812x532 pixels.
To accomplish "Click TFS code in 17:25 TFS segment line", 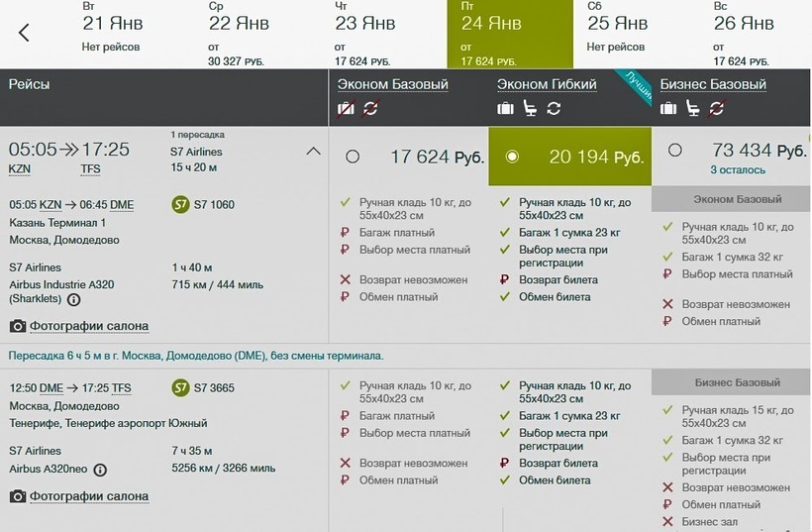I will pyautogui.click(x=121, y=388).
